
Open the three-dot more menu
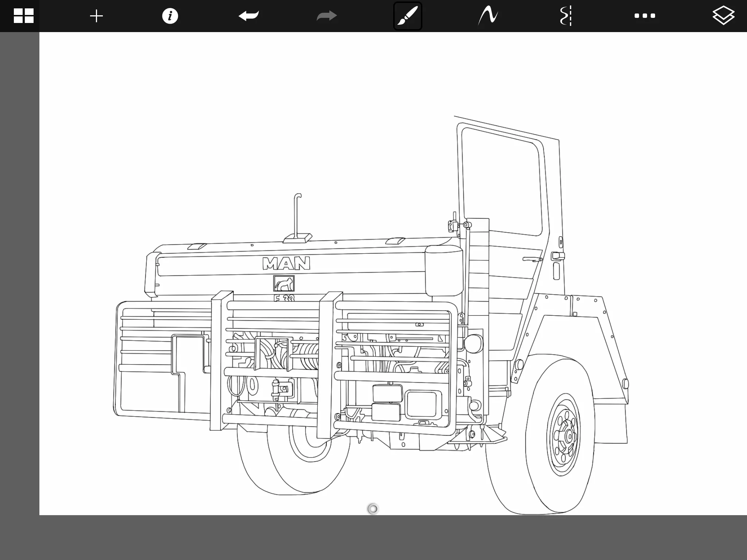pos(645,16)
